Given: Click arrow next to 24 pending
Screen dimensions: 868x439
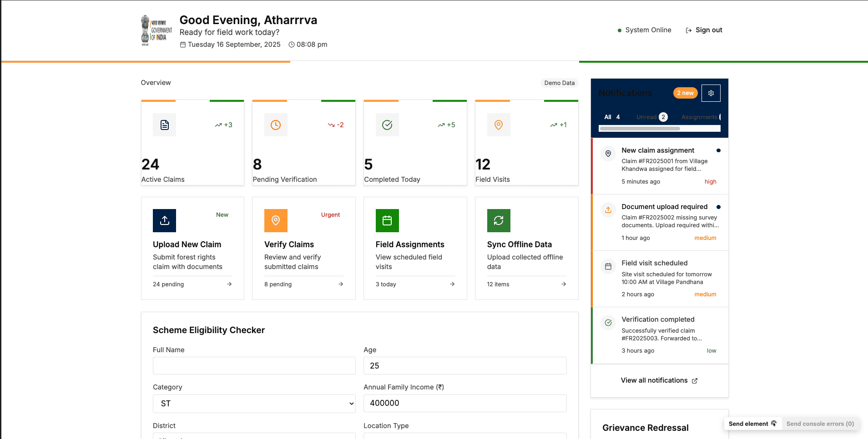Looking at the screenshot, I should click(229, 284).
